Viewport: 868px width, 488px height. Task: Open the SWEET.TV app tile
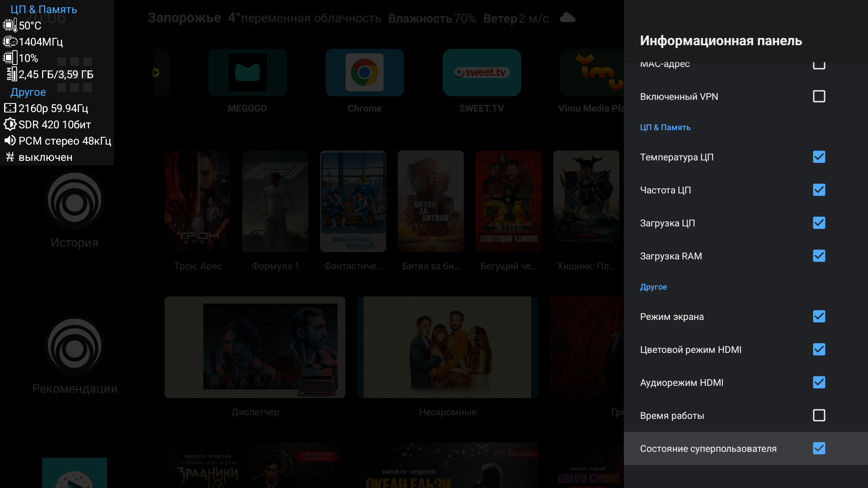point(481,73)
